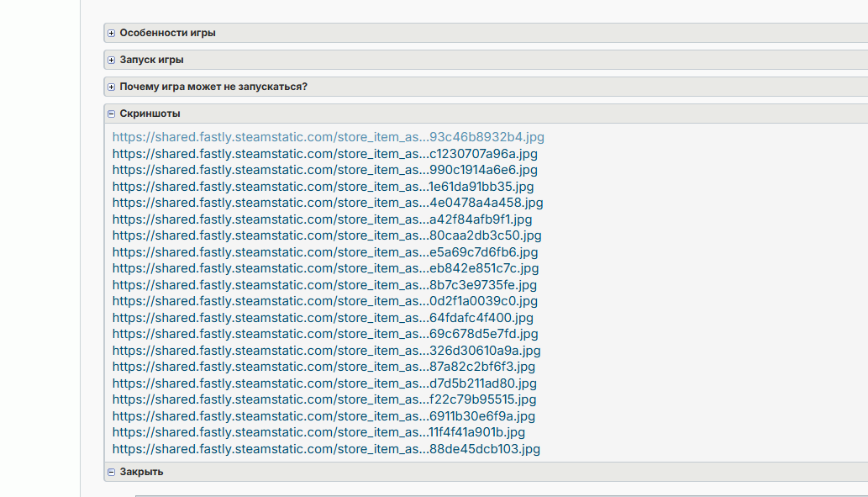Expand the Особенности игры section plus icon

(111, 34)
